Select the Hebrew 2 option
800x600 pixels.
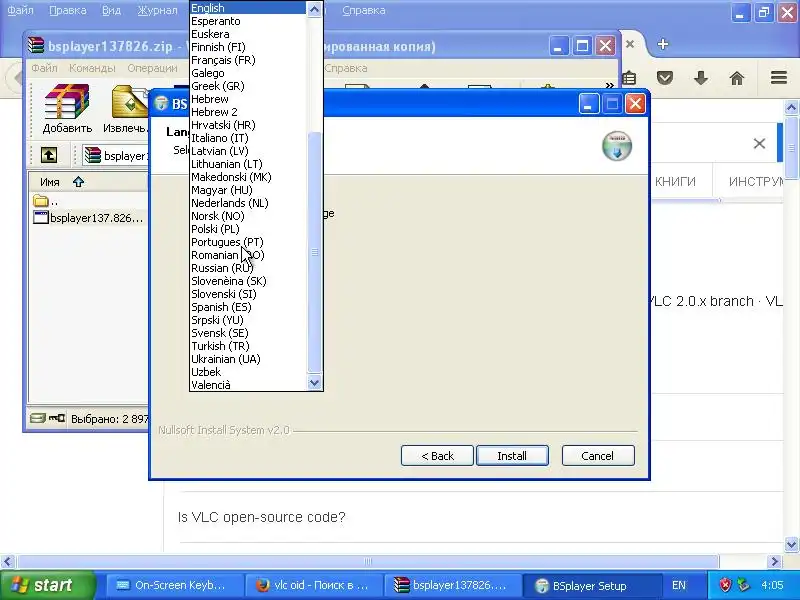pyautogui.click(x=248, y=112)
